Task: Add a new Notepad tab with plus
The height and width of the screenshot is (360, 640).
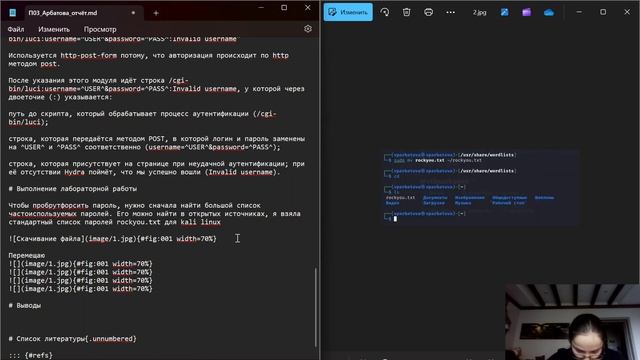Action: (x=156, y=13)
